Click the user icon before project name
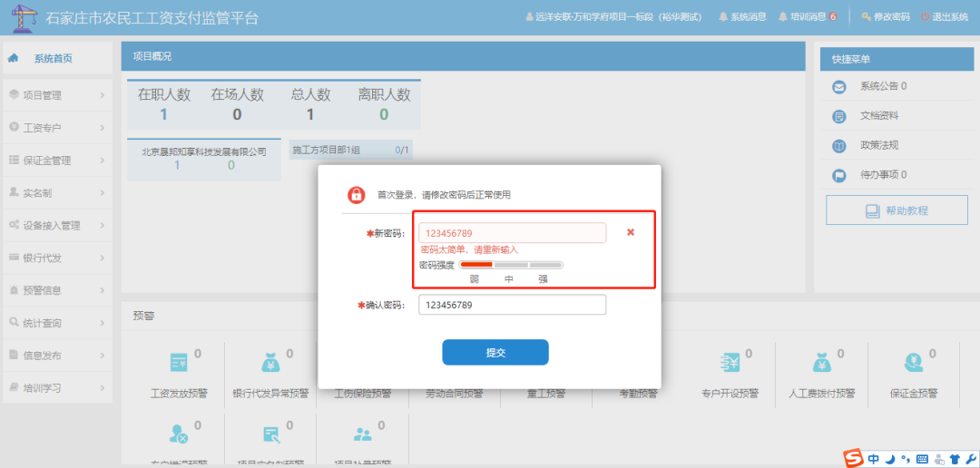This screenshot has width=980, height=468. (529, 17)
